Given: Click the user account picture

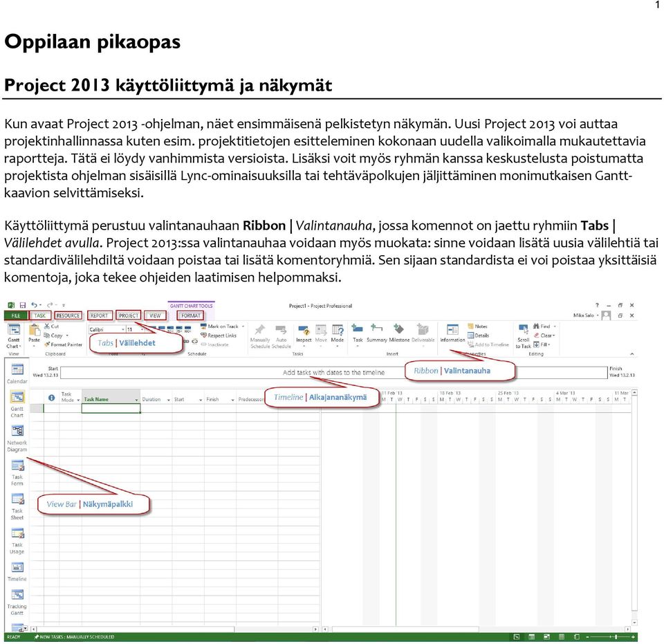Looking at the screenshot, I should (x=606, y=315).
